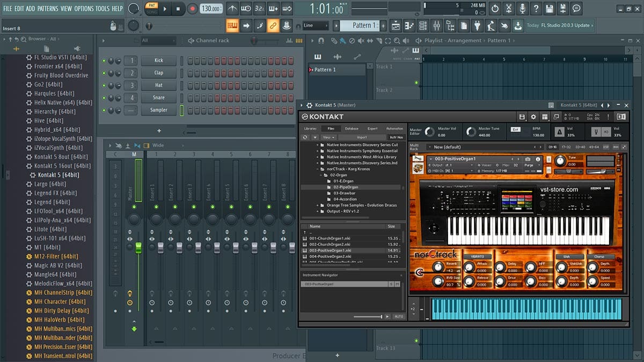Image resolution: width=644 pixels, height=362 pixels.
Task: Click the magnet snap icon in playlist
Action: coord(321,41)
